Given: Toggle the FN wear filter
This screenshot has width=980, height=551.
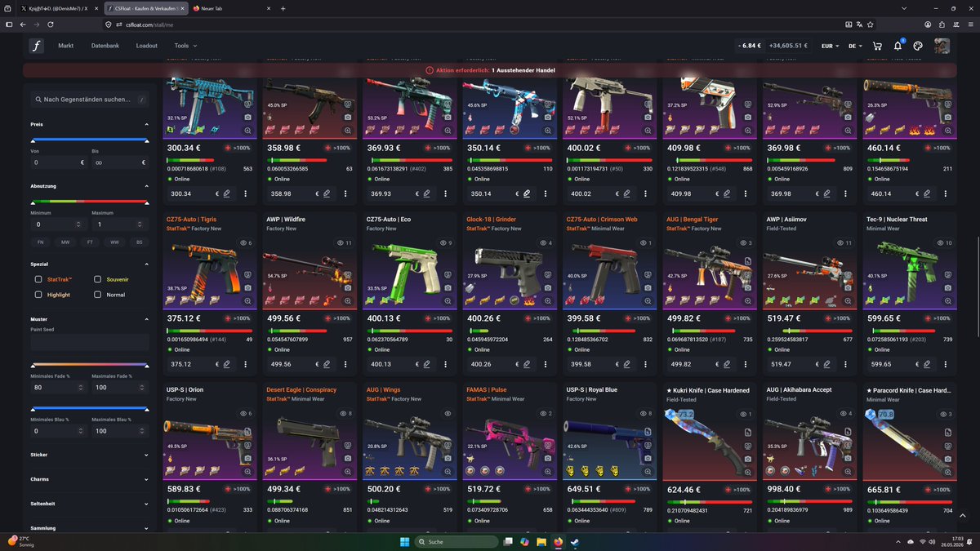Looking at the screenshot, I should [x=41, y=242].
